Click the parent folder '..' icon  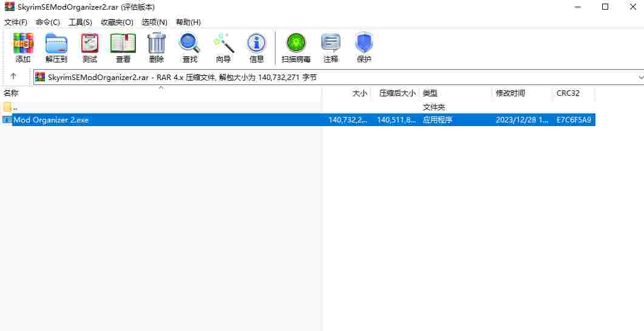point(7,107)
